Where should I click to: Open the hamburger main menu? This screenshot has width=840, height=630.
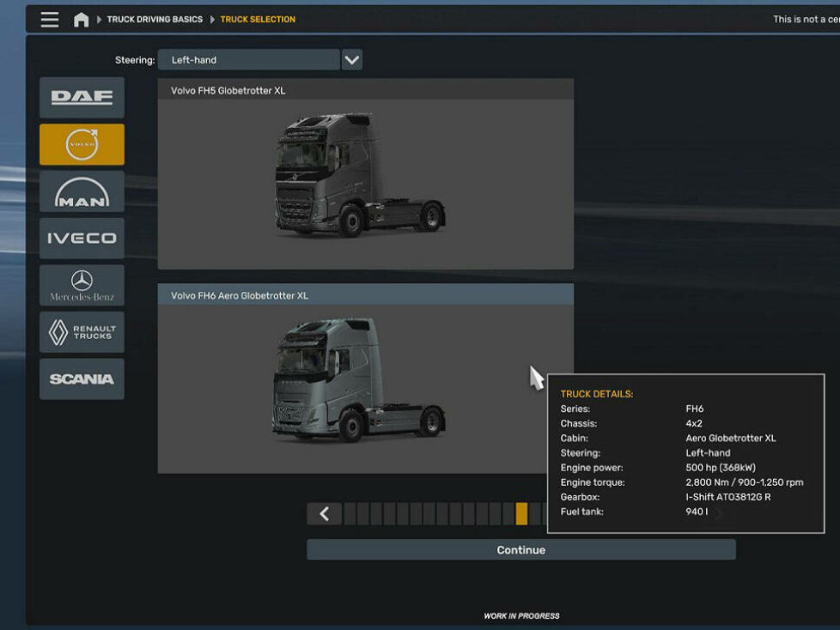tap(49, 19)
